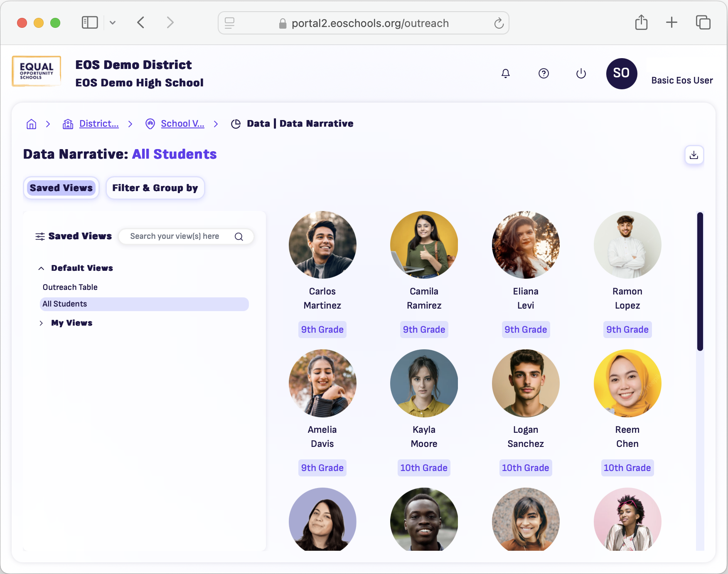
Task: Open the help icon in the header
Action: [x=544, y=74]
